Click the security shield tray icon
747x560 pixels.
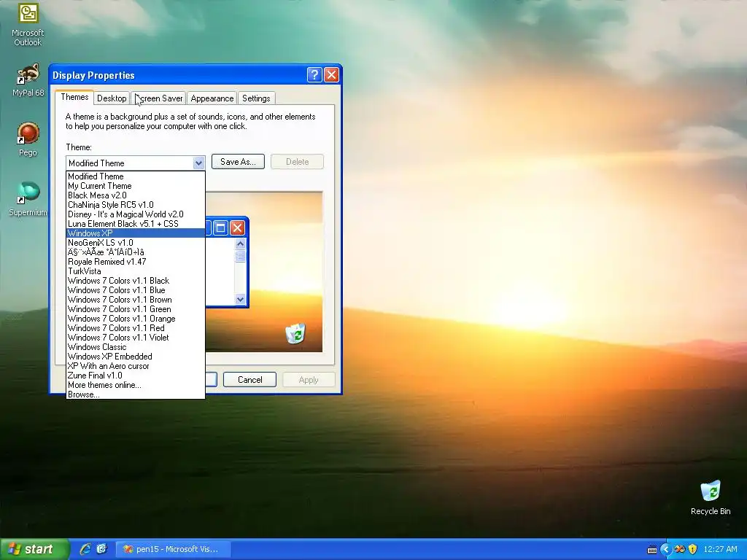pyautogui.click(x=693, y=550)
